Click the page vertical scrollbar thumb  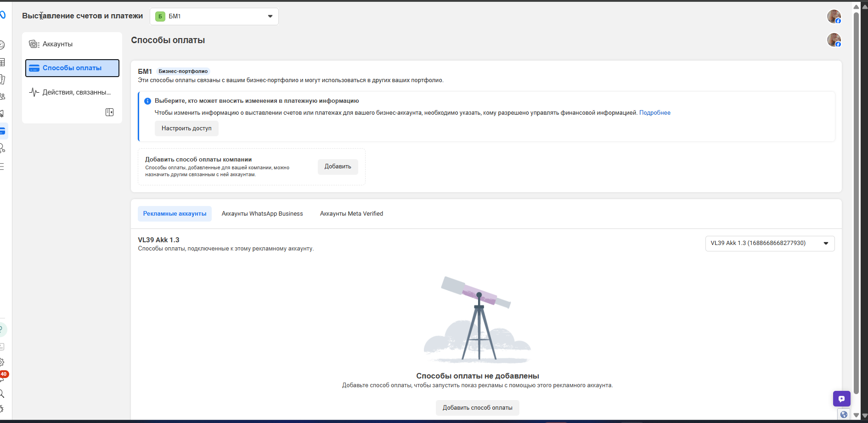856,203
